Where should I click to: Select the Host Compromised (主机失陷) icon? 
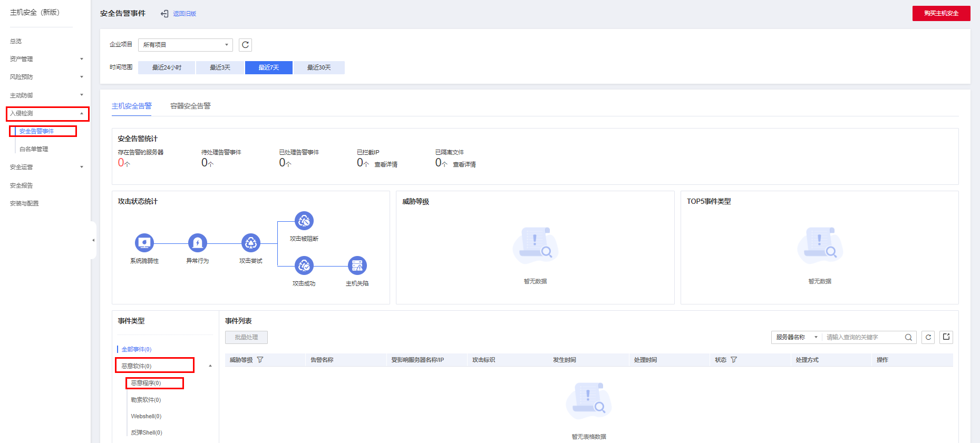click(x=357, y=265)
